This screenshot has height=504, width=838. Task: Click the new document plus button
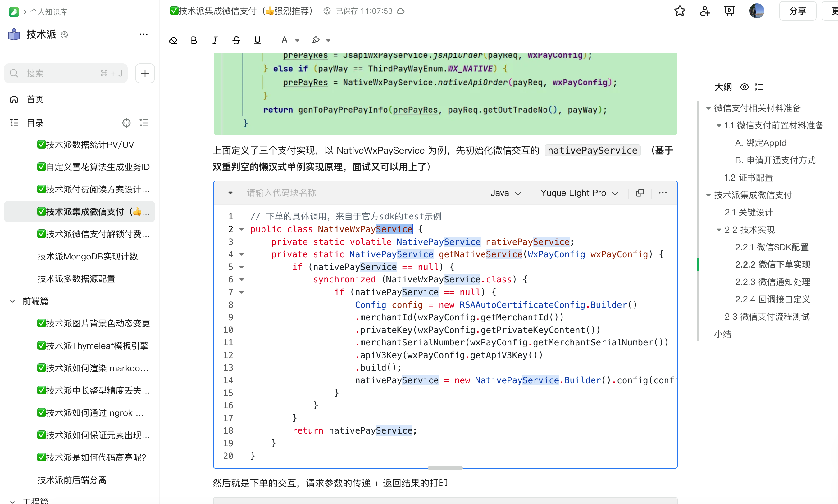(145, 73)
